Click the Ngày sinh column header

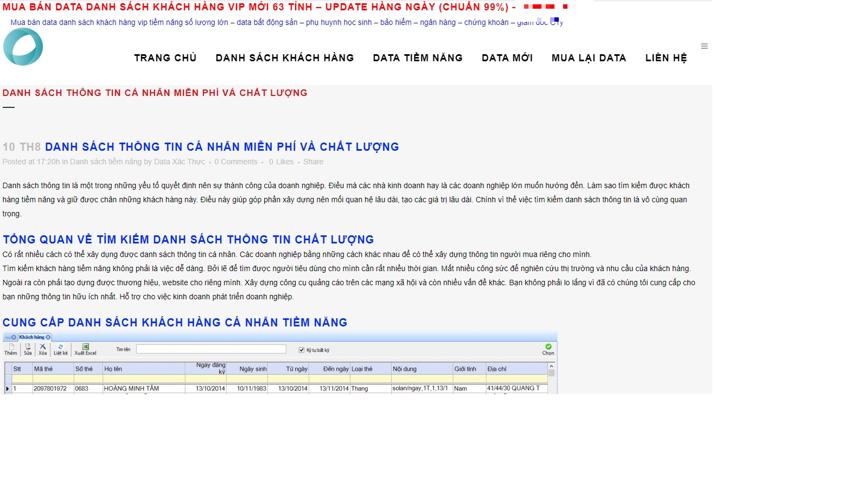247,369
